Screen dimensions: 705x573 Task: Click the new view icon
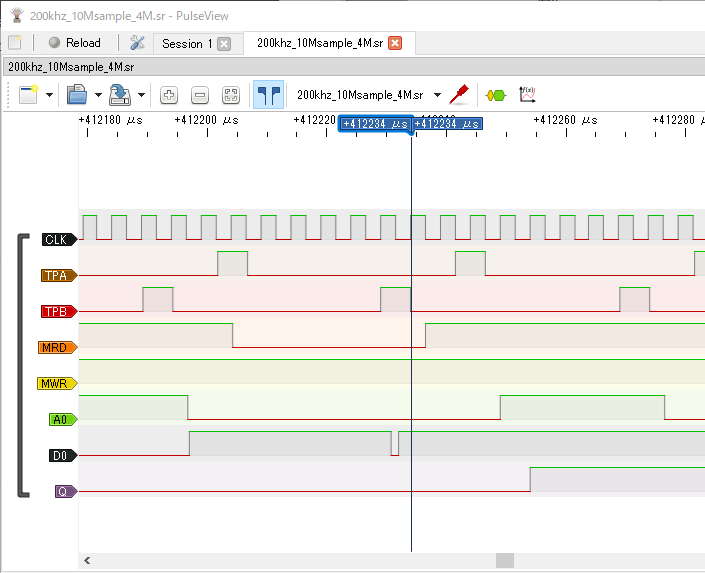click(x=27, y=95)
